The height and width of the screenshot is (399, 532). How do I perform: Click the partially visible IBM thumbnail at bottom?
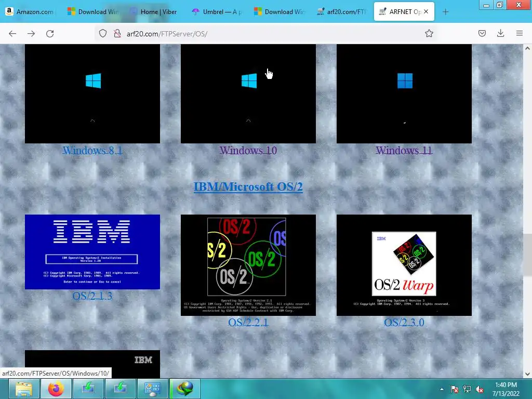(92, 364)
